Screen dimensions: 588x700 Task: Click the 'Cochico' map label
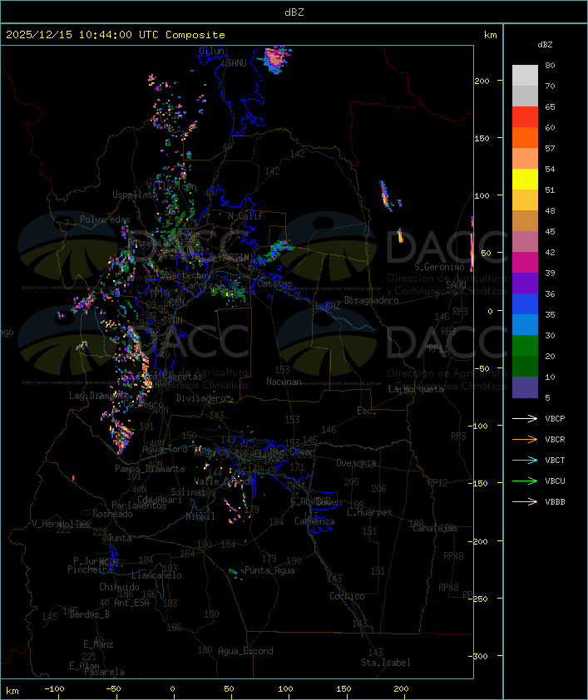tap(347, 596)
